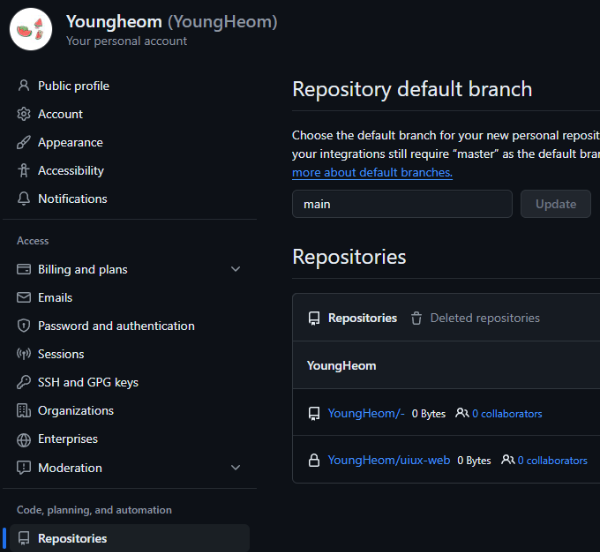Select Repositories in the sidebar

tap(129, 538)
